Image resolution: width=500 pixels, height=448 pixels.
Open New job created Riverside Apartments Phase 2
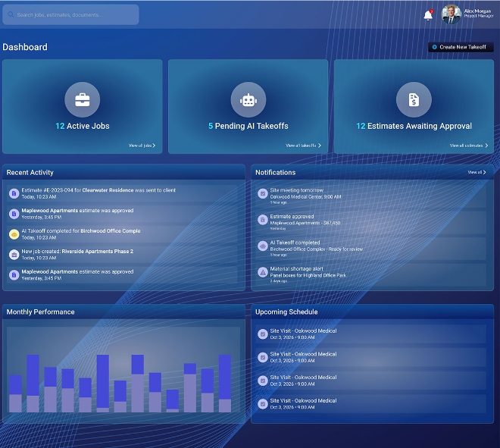click(x=123, y=255)
